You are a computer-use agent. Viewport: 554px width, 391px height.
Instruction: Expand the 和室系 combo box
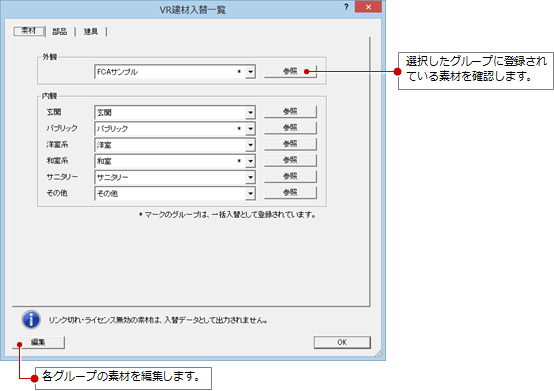coord(250,161)
